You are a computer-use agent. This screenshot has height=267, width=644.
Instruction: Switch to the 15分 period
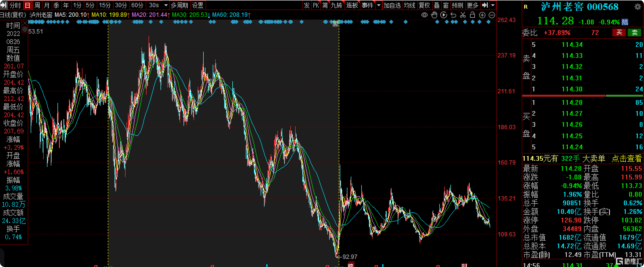pos(105,5)
